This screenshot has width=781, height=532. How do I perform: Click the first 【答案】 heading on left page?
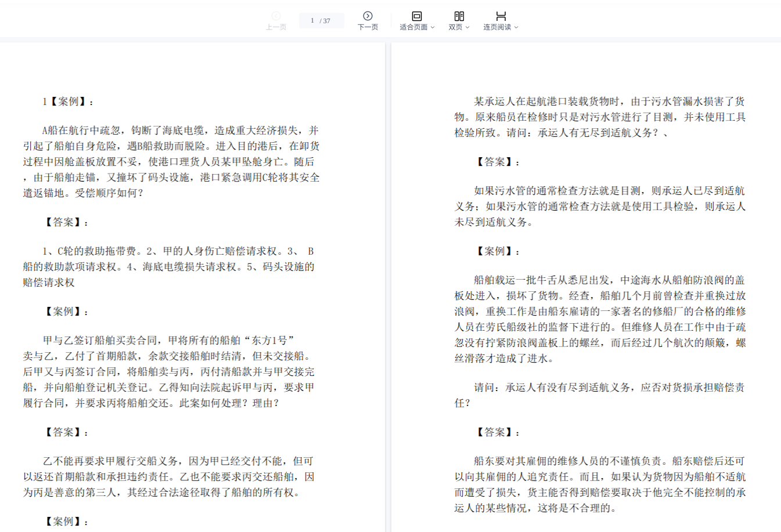tap(67, 222)
